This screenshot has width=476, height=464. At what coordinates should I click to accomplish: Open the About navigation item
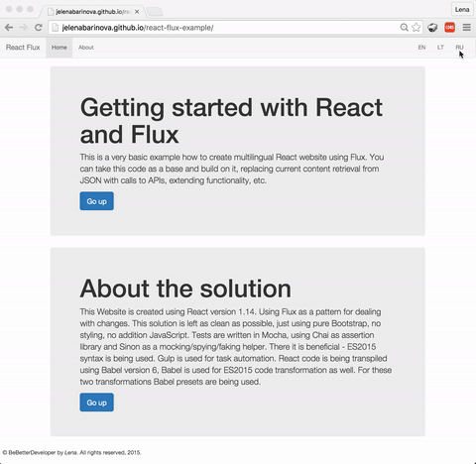86,48
